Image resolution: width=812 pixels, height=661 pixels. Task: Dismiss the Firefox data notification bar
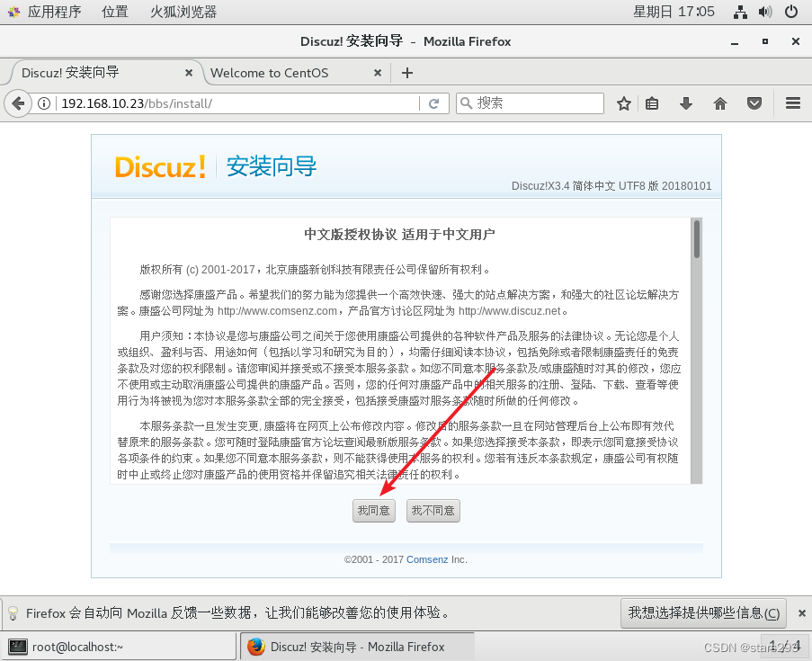(801, 613)
